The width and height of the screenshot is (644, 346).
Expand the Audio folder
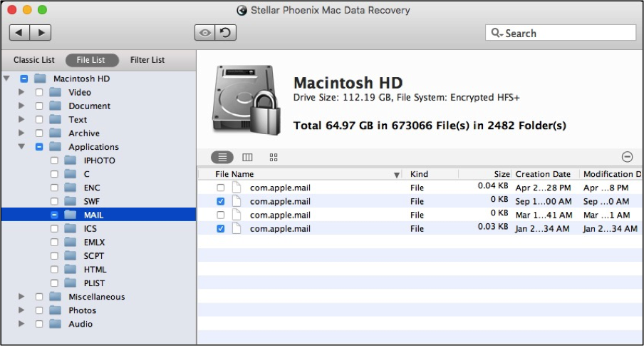[x=21, y=323]
